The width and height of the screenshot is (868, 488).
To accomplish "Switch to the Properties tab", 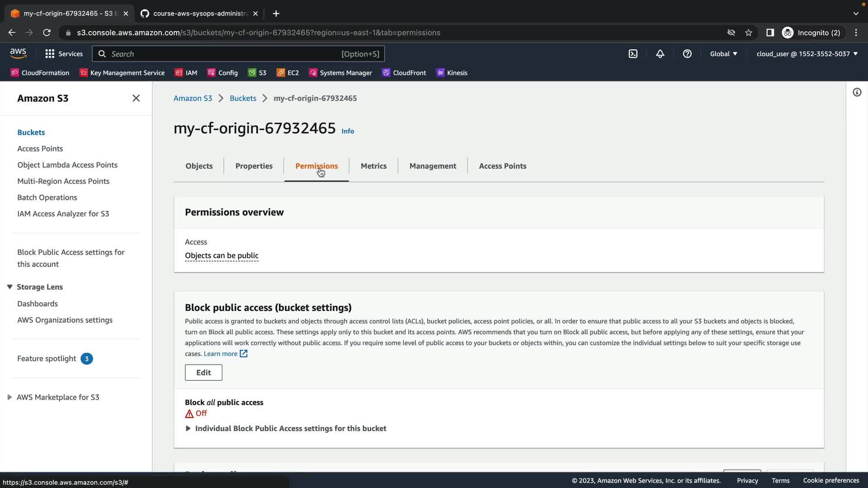I will point(254,166).
